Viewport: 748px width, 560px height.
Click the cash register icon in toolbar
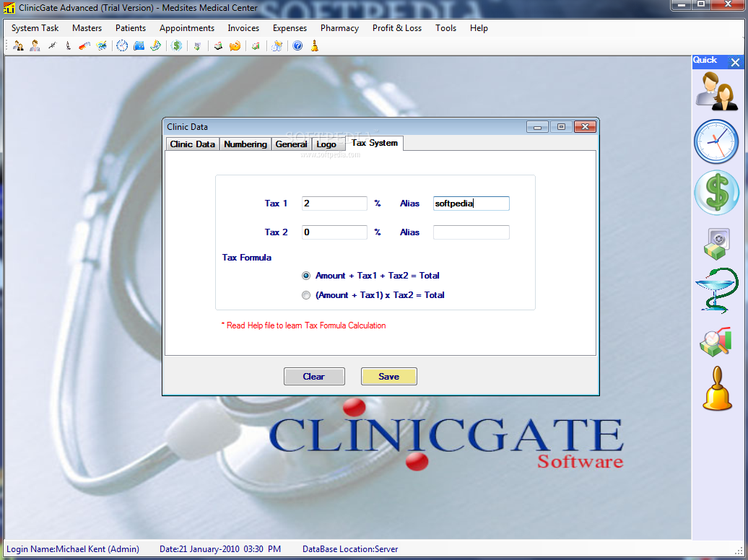click(x=218, y=45)
